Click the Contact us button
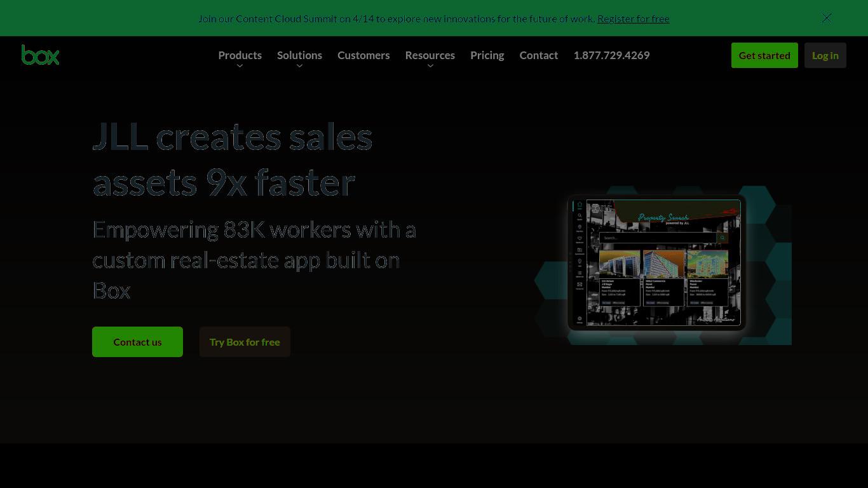Viewport: 868px width, 488px height. (x=137, y=342)
